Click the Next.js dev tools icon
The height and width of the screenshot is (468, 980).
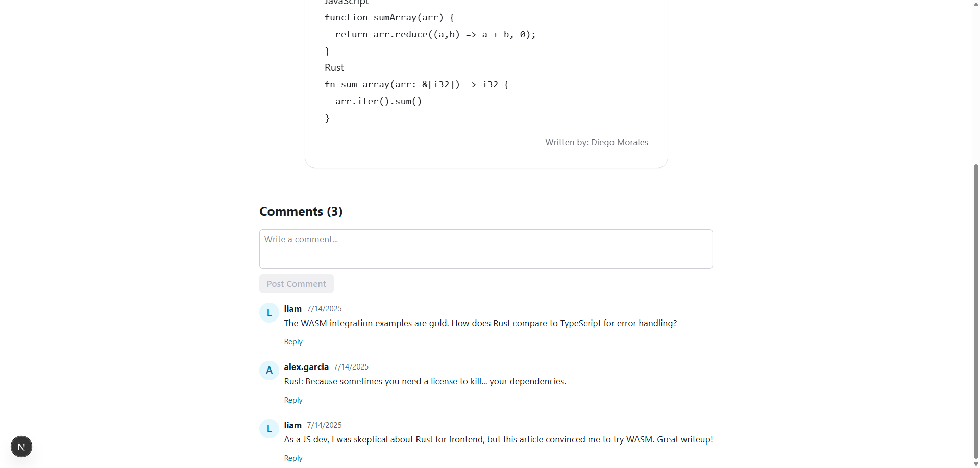pos(21,447)
